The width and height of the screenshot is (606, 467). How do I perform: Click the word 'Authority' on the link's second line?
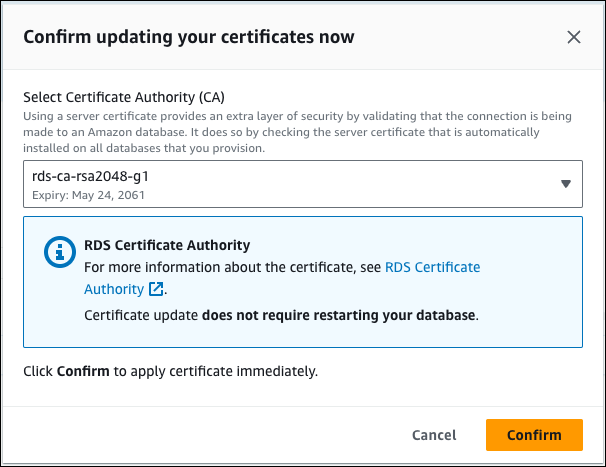tap(114, 289)
